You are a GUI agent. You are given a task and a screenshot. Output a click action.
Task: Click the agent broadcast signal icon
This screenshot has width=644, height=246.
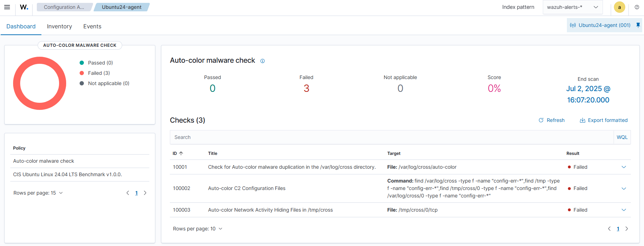(x=573, y=26)
